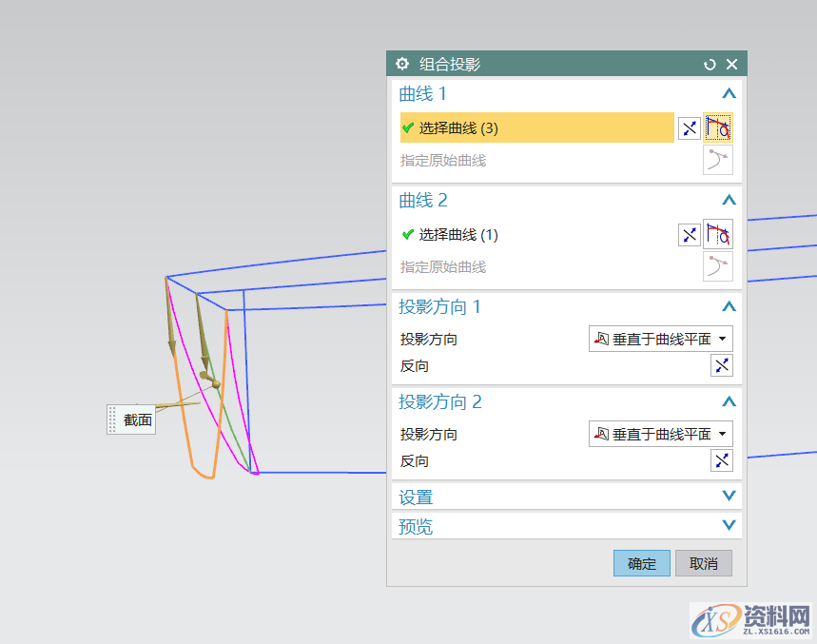Click the gear icon on 组合投影 title bar
The image size is (817, 644).
point(401,64)
